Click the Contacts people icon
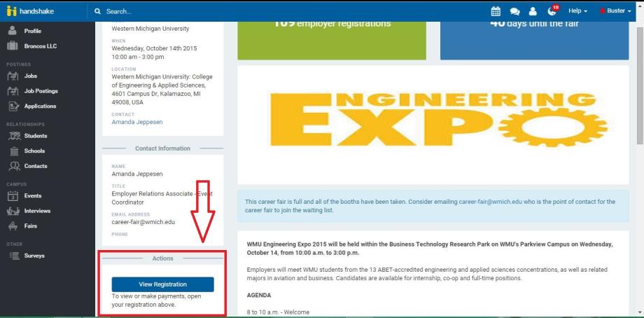The width and height of the screenshot is (644, 318). (x=15, y=166)
